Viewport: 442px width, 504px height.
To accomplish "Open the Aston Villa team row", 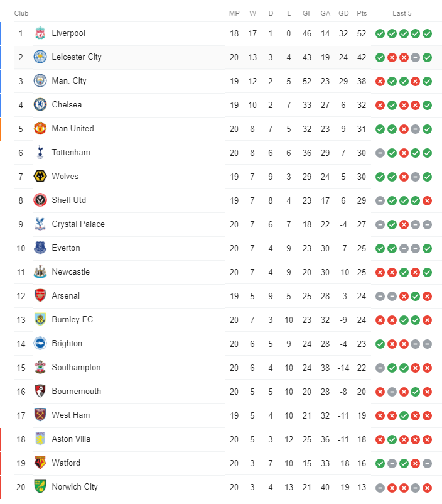I will pyautogui.click(x=228, y=439).
